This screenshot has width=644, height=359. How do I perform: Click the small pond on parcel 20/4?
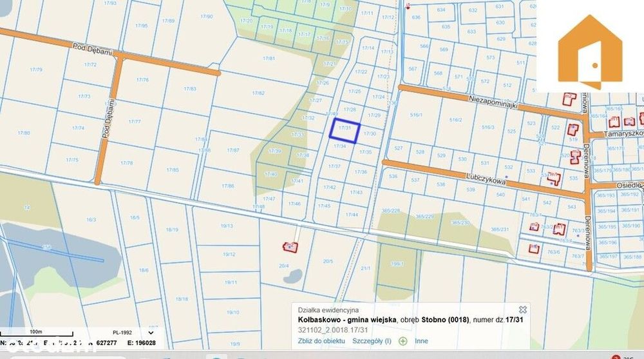pyautogui.click(x=292, y=277)
